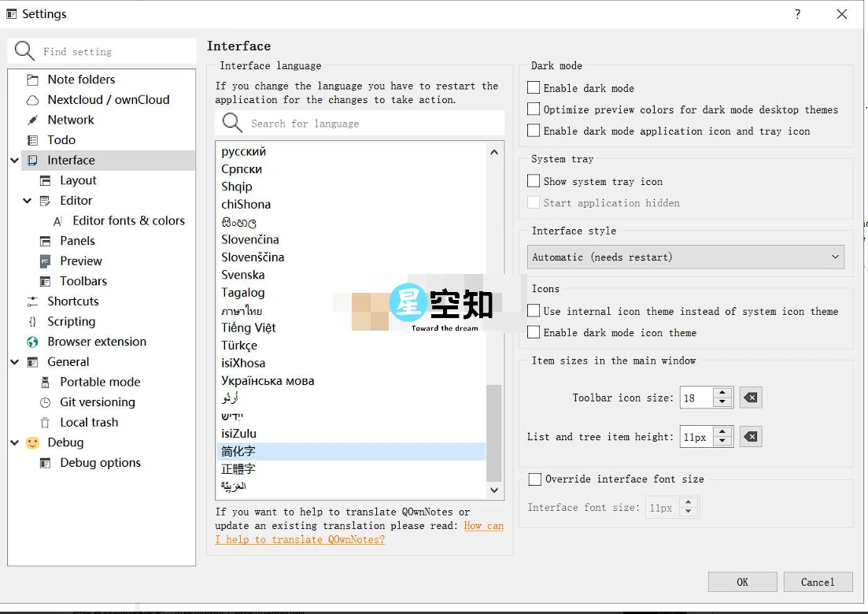Confirm settings with the OK button
Viewport: 868px width, 614px height.
(x=741, y=582)
